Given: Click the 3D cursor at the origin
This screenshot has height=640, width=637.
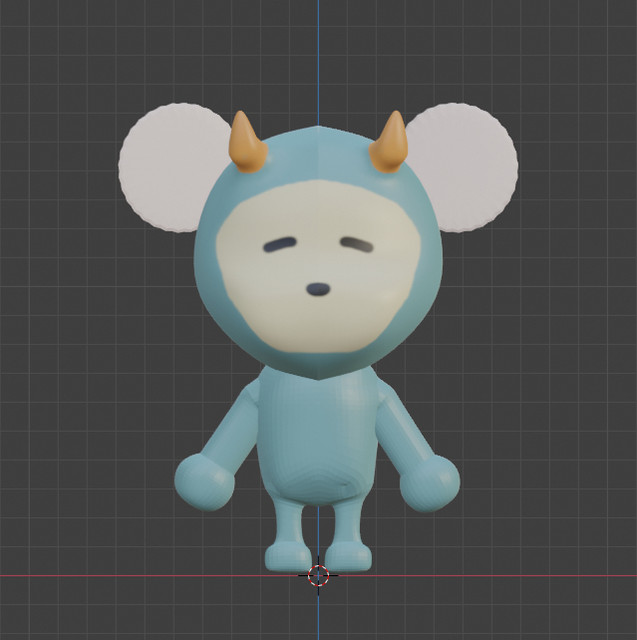Looking at the screenshot, I should 318,575.
